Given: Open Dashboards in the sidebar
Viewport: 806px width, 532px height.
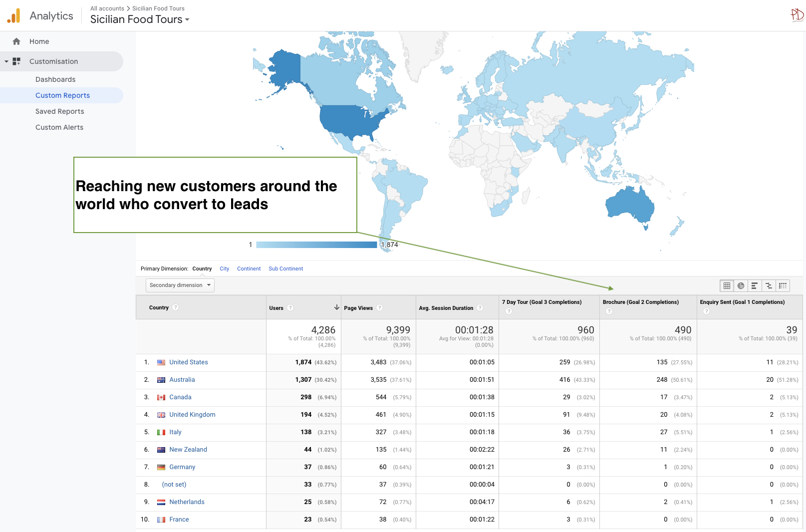Looking at the screenshot, I should pos(55,79).
